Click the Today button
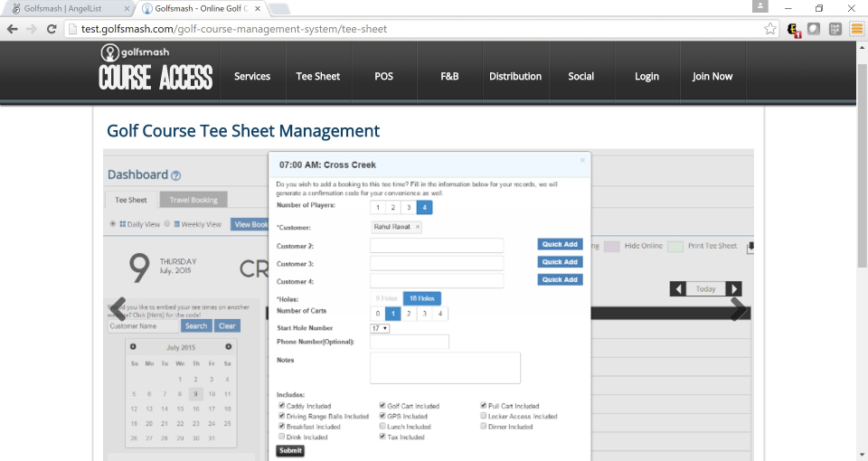The width and height of the screenshot is (868, 461). pyautogui.click(x=706, y=289)
